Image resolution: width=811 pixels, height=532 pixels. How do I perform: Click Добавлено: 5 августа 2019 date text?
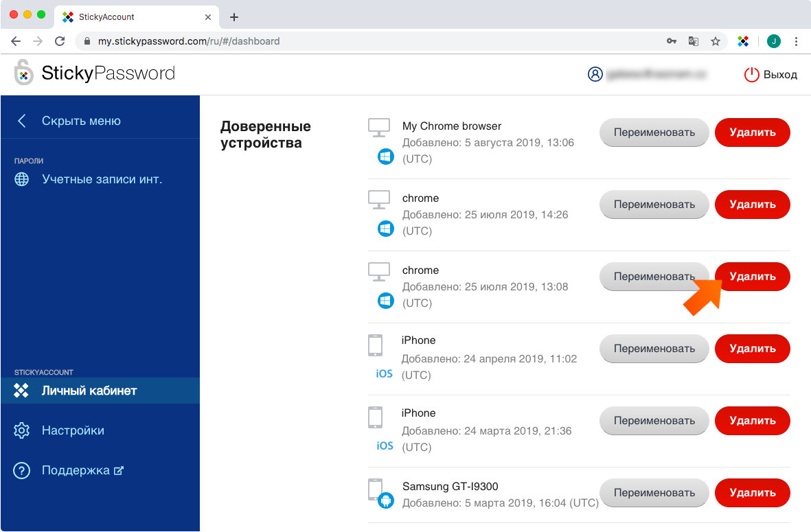[488, 150]
